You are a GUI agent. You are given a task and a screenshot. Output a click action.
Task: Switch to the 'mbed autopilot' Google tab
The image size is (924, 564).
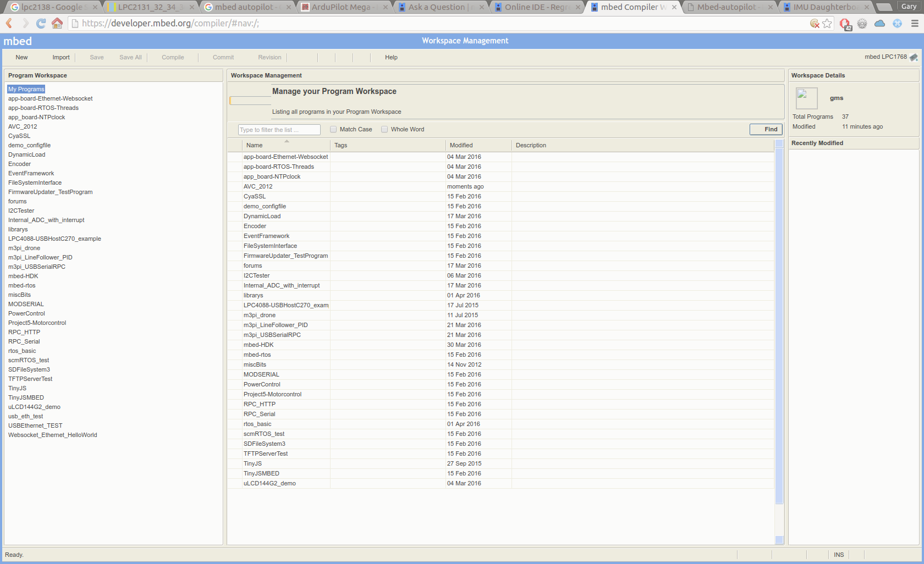point(246,7)
